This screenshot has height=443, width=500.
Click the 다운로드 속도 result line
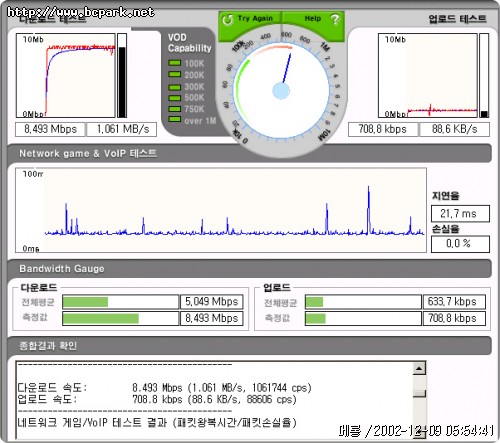pos(164,388)
